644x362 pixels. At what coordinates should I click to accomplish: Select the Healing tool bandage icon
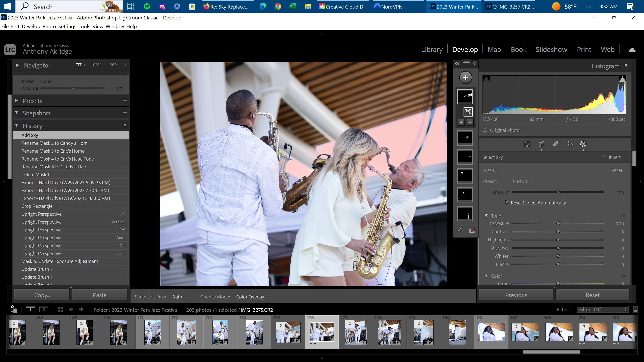[x=555, y=144]
